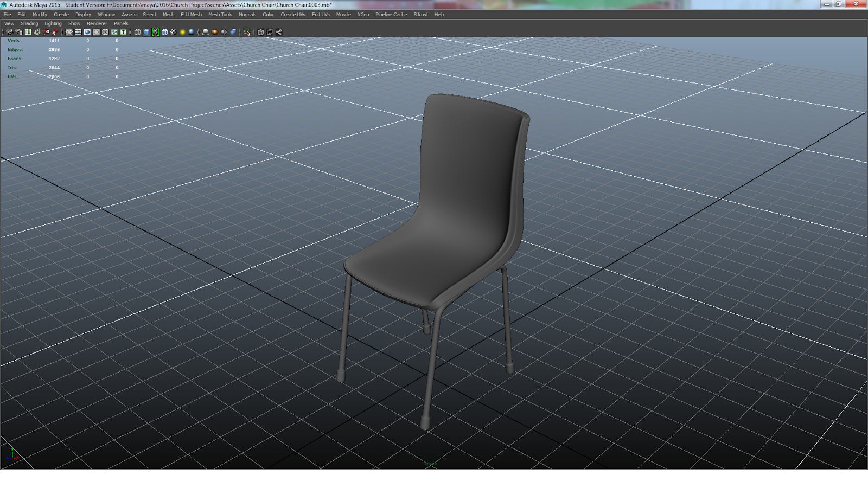Click the Use All Lights yellow icon
Viewport: 868px width, 488px height.
pyautogui.click(x=182, y=32)
